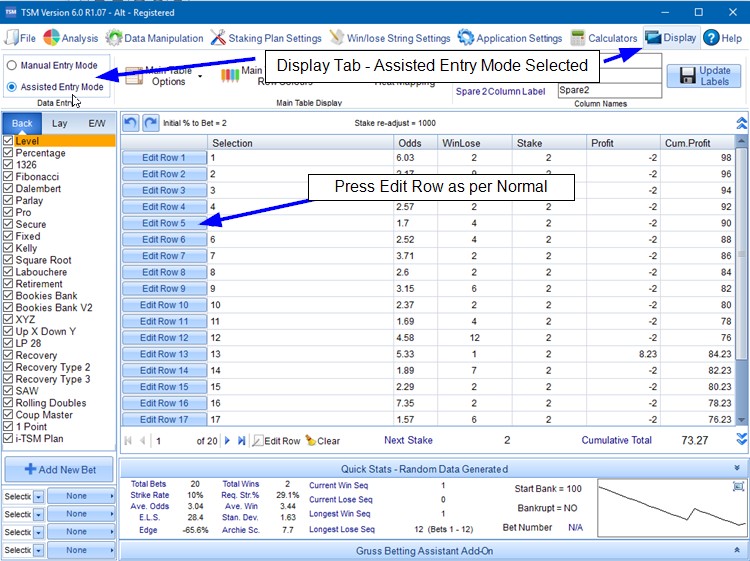Open the Staking Plan Settings tab
750x561 pixels.
pos(267,38)
